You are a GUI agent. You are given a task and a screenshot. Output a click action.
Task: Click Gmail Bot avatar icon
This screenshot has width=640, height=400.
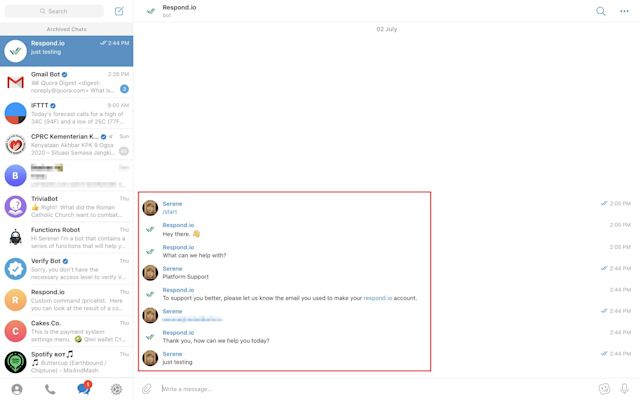pos(16,82)
